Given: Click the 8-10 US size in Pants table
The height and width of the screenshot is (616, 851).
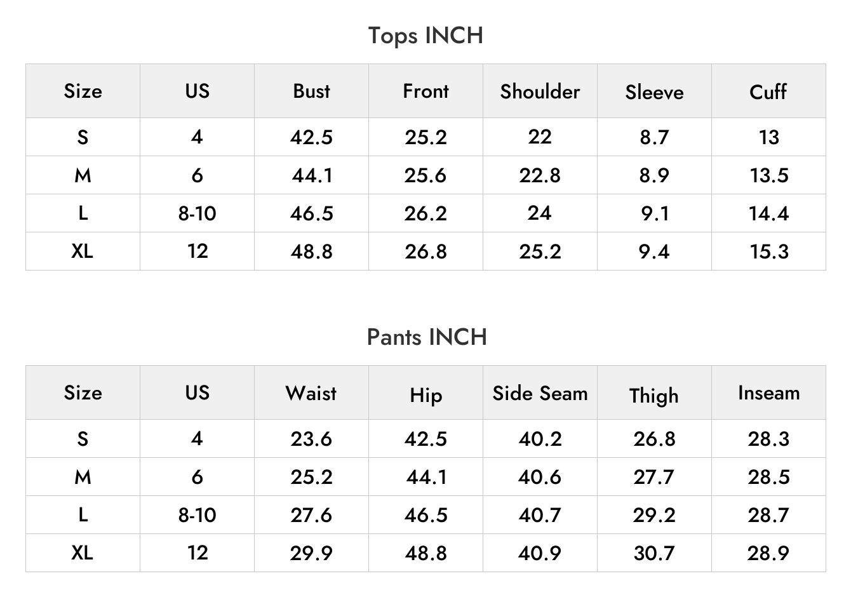Looking at the screenshot, I should point(197,514).
